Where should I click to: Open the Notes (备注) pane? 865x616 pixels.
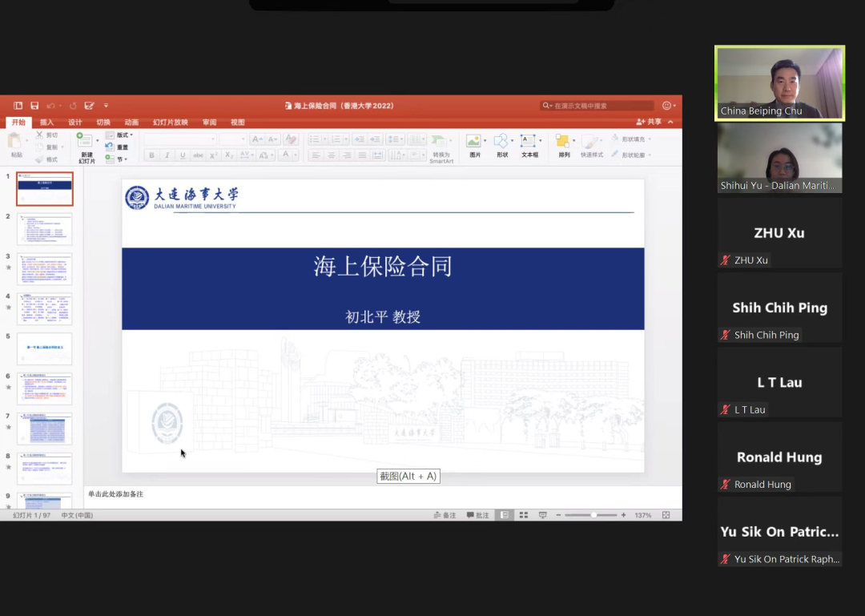click(x=445, y=515)
